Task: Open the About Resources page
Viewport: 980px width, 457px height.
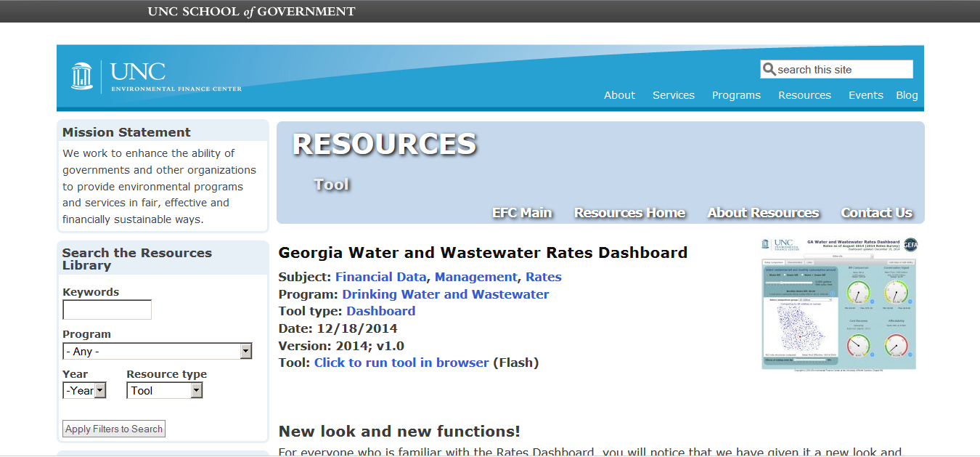Action: point(763,213)
